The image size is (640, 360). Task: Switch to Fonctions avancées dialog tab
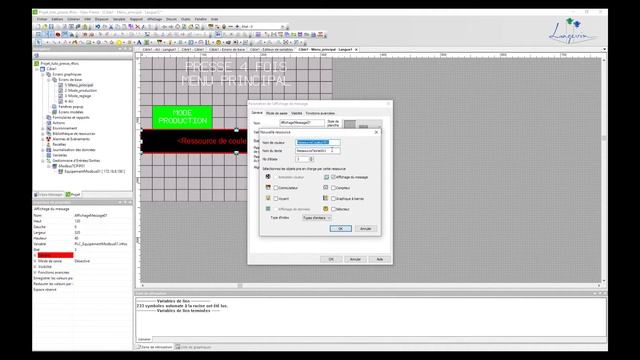coord(320,113)
